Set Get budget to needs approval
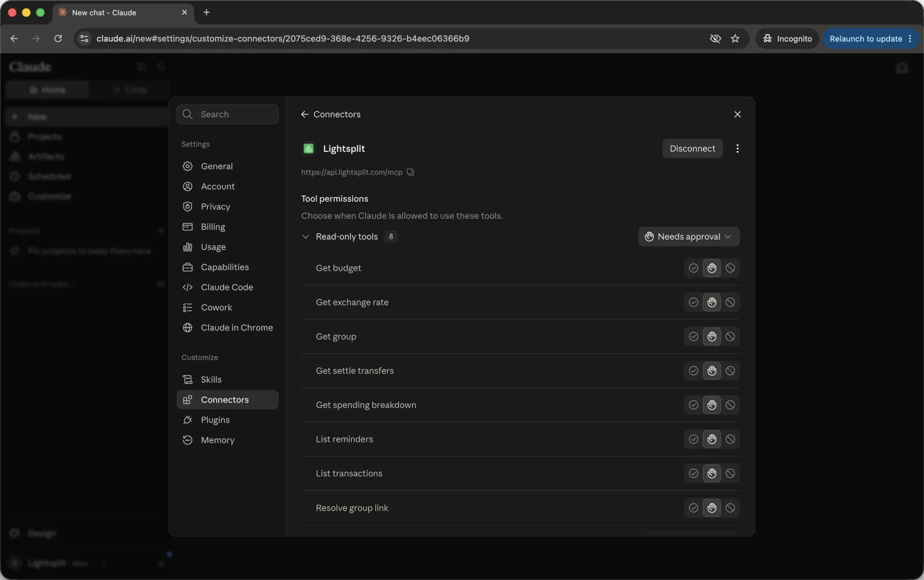This screenshot has width=924, height=580. click(711, 268)
